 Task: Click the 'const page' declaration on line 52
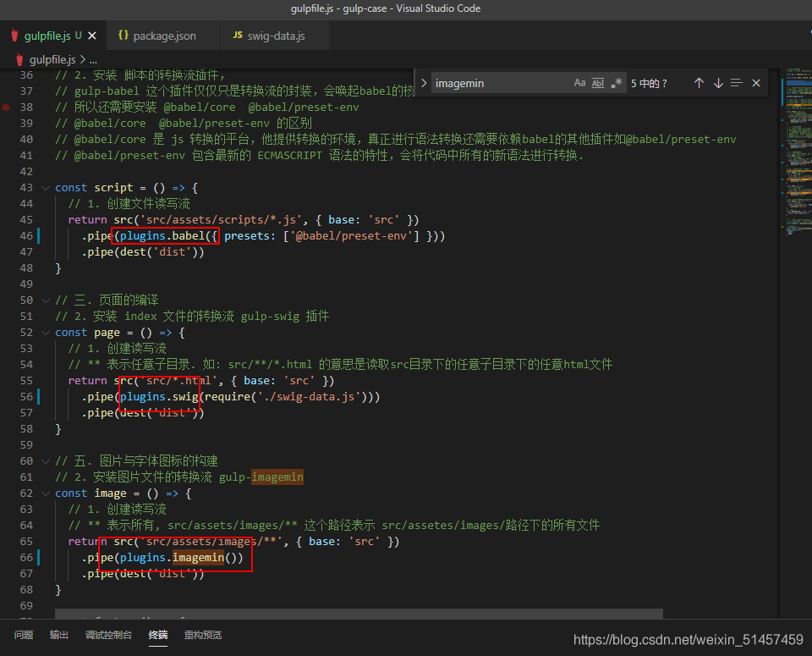coord(87,333)
